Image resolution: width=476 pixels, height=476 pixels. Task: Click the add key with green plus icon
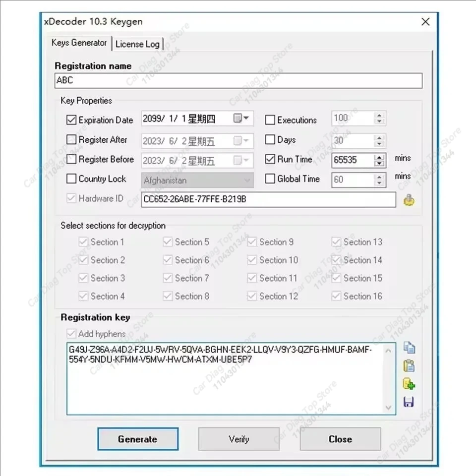tap(409, 383)
